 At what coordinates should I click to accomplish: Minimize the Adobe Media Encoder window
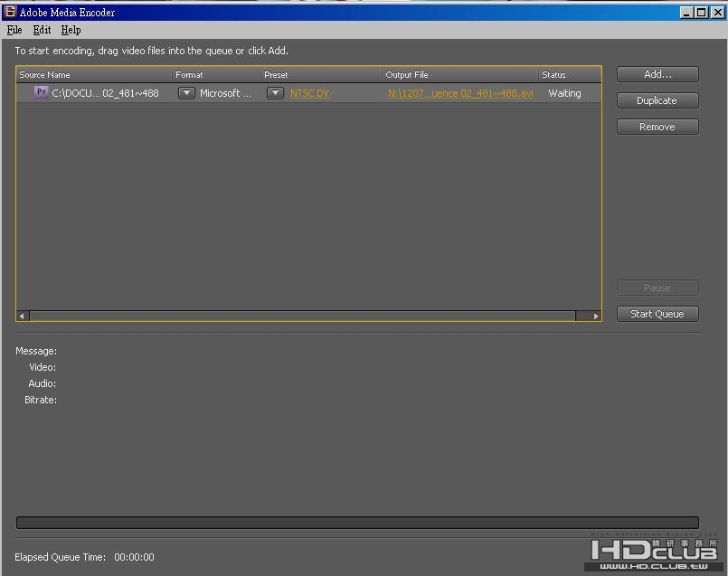click(x=686, y=13)
